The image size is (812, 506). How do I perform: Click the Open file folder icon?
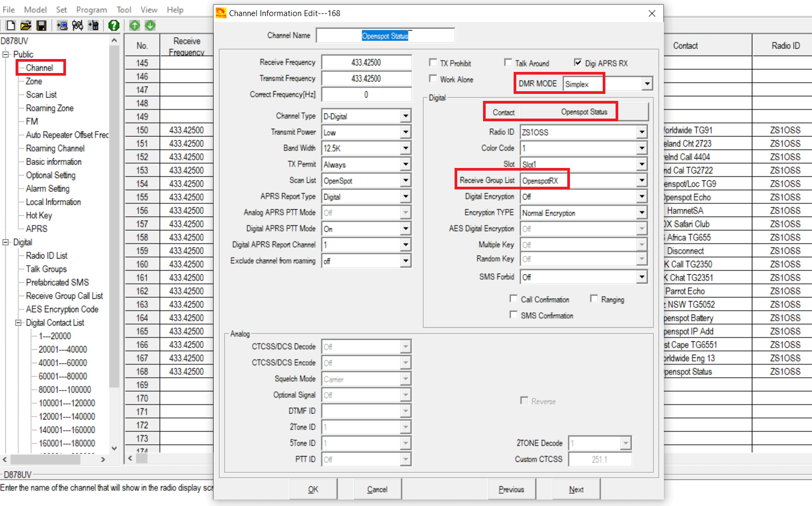[26, 25]
